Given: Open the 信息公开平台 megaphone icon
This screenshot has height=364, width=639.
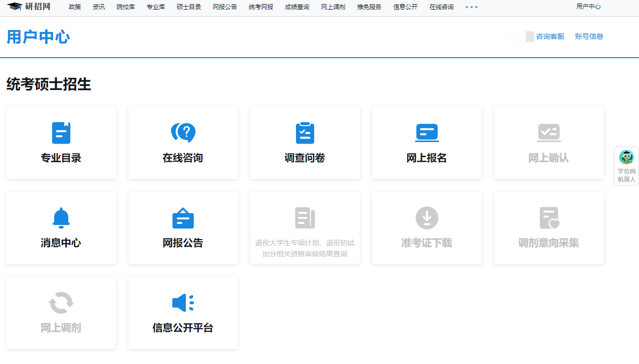Looking at the screenshot, I should 183,303.
